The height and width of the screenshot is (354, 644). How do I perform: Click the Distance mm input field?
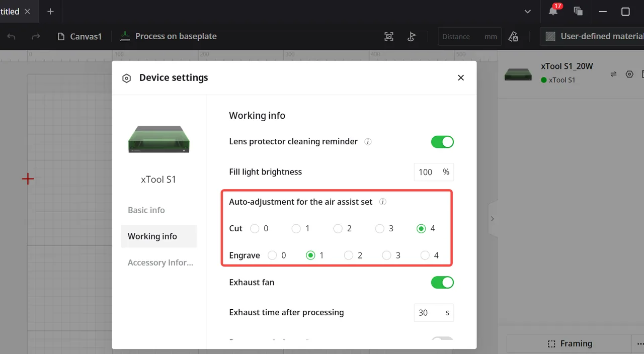point(469,36)
